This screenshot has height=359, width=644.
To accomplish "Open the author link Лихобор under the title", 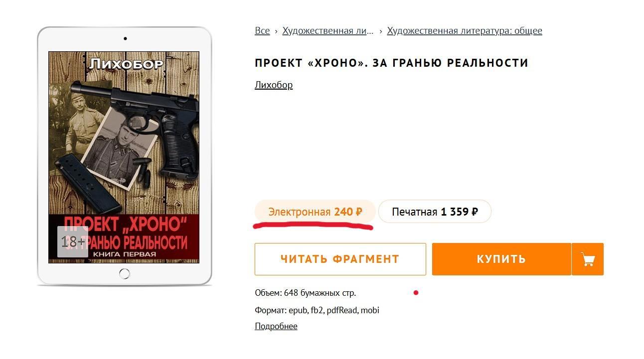I will (x=274, y=85).
